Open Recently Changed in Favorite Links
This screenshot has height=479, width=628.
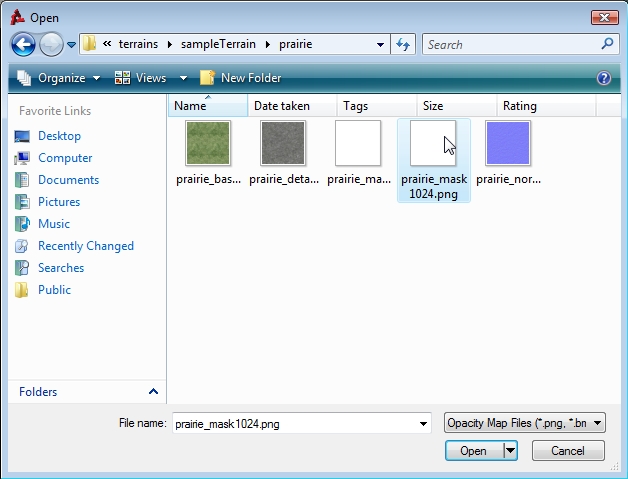(x=85, y=246)
